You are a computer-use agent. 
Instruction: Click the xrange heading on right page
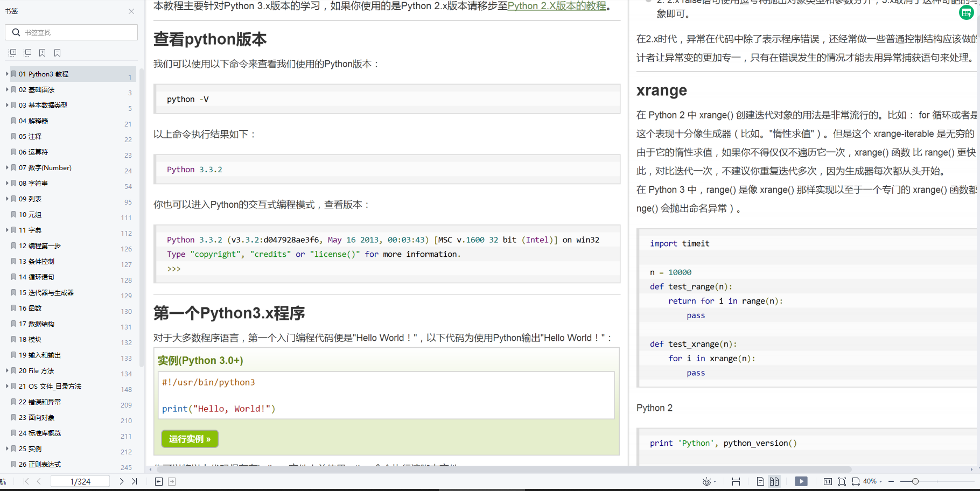[662, 90]
